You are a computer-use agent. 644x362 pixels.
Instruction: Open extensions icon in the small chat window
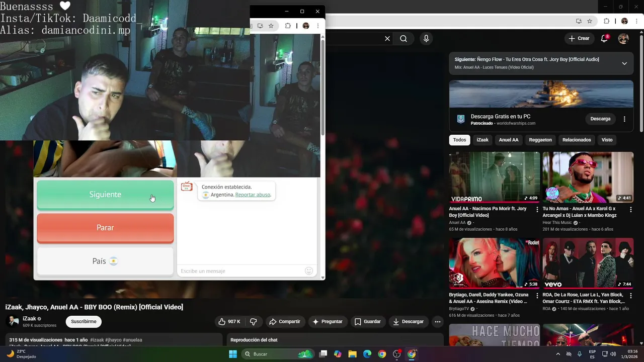(x=288, y=26)
